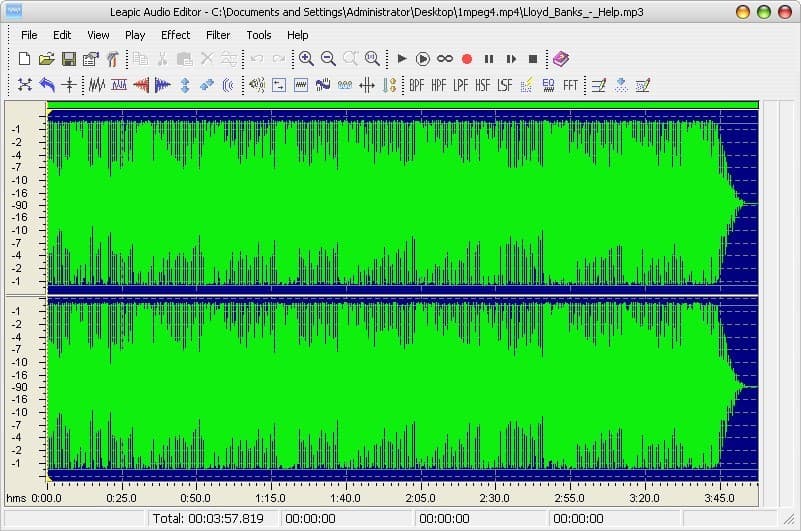The width and height of the screenshot is (801, 531).
Task: Zoom in with the plus magnifier icon
Action: click(x=307, y=59)
